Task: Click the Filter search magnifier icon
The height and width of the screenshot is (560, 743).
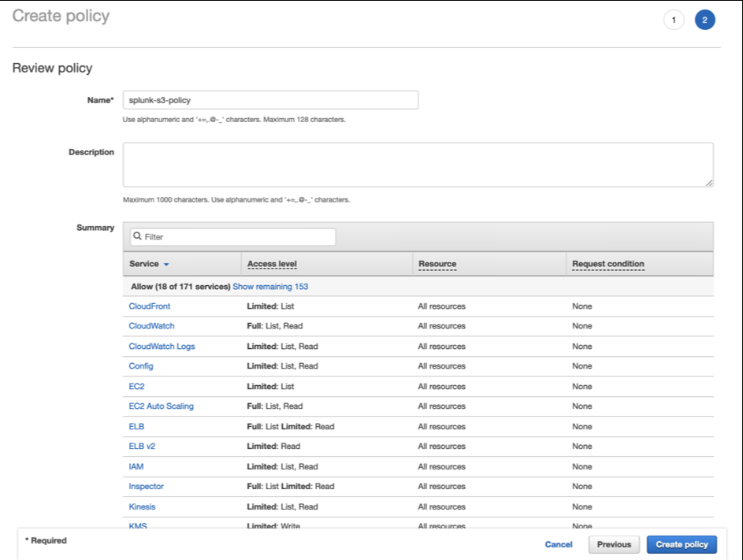Action: [137, 236]
